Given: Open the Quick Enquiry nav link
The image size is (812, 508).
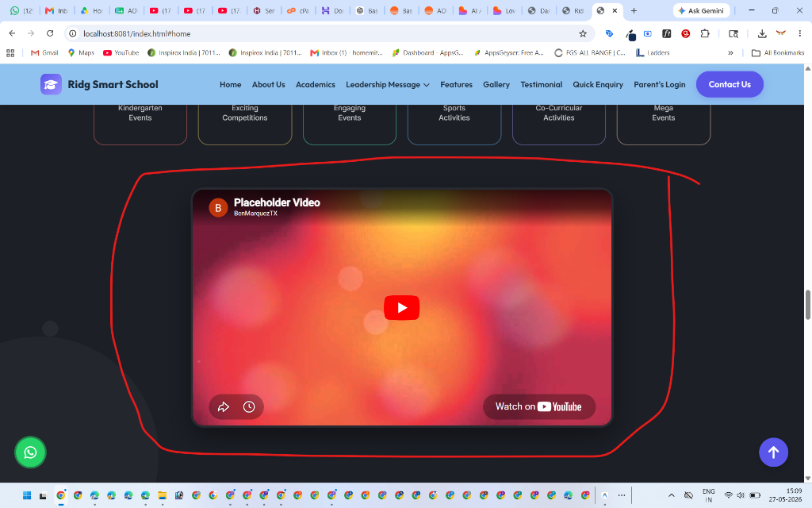Looking at the screenshot, I should click(x=598, y=84).
